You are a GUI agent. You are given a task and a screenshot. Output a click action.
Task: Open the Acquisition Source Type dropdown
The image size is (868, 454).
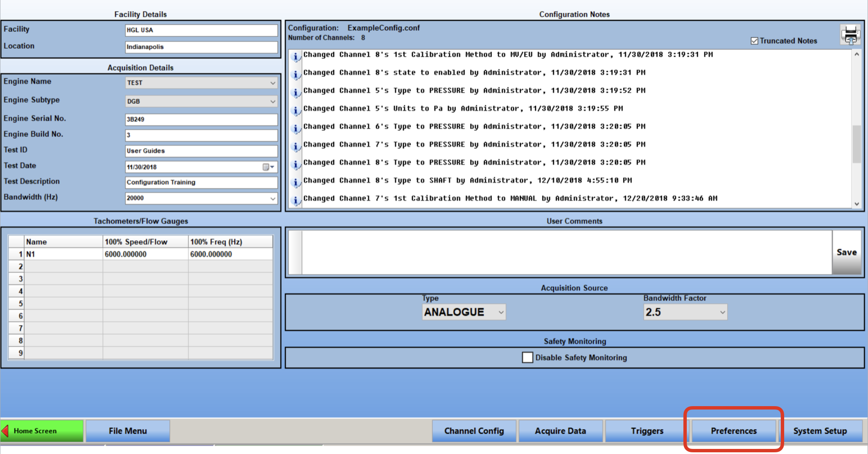tap(500, 312)
